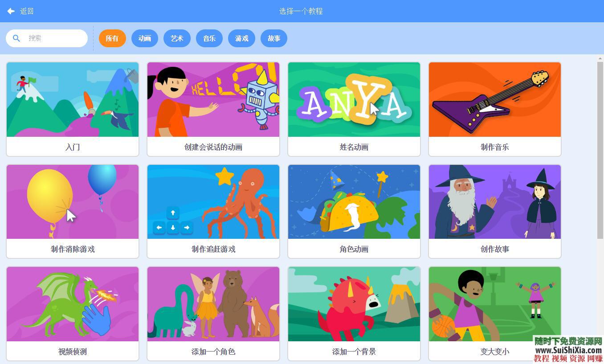
Task: Filter tutorials by 艺术
Action: [177, 38]
